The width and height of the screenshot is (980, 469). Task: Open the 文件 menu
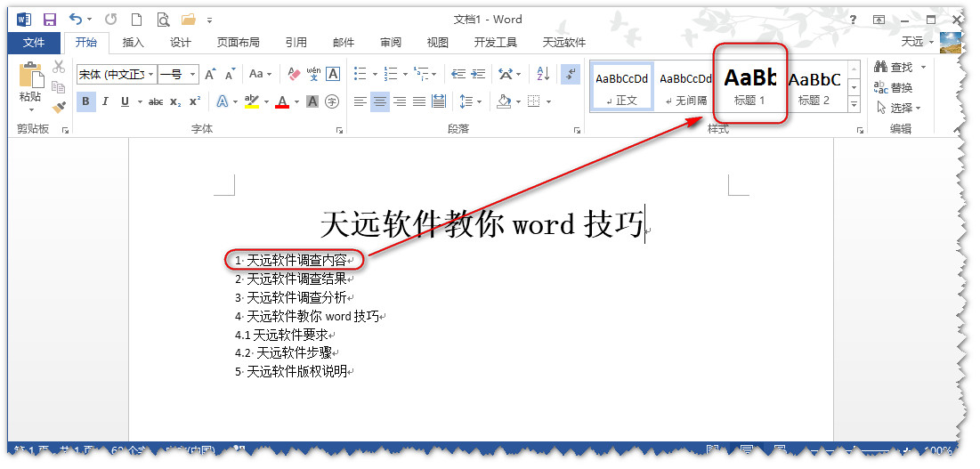click(x=34, y=42)
